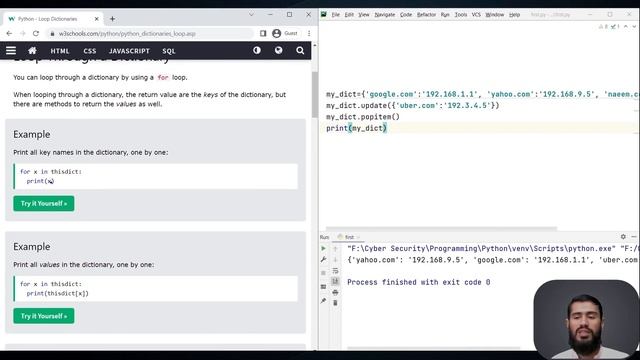The width and height of the screenshot is (640, 360).
Task: Toggle dark mode icon on w3schools
Action: 257,50
